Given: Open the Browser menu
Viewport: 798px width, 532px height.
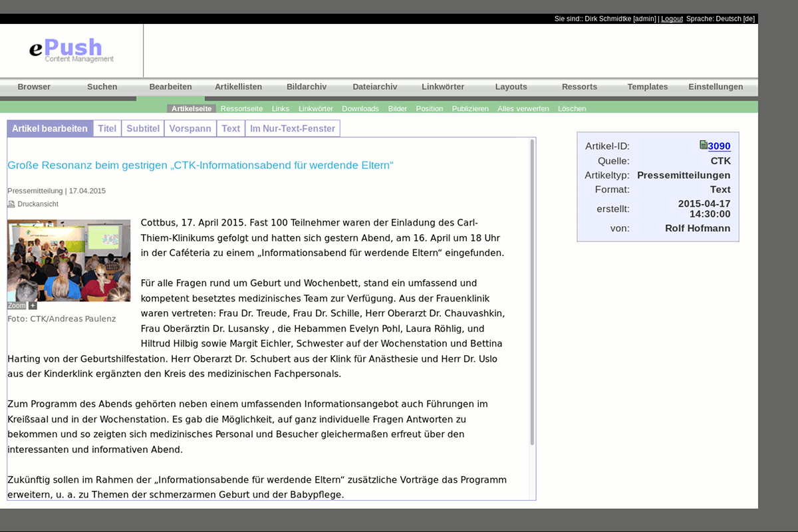Looking at the screenshot, I should click(x=34, y=87).
